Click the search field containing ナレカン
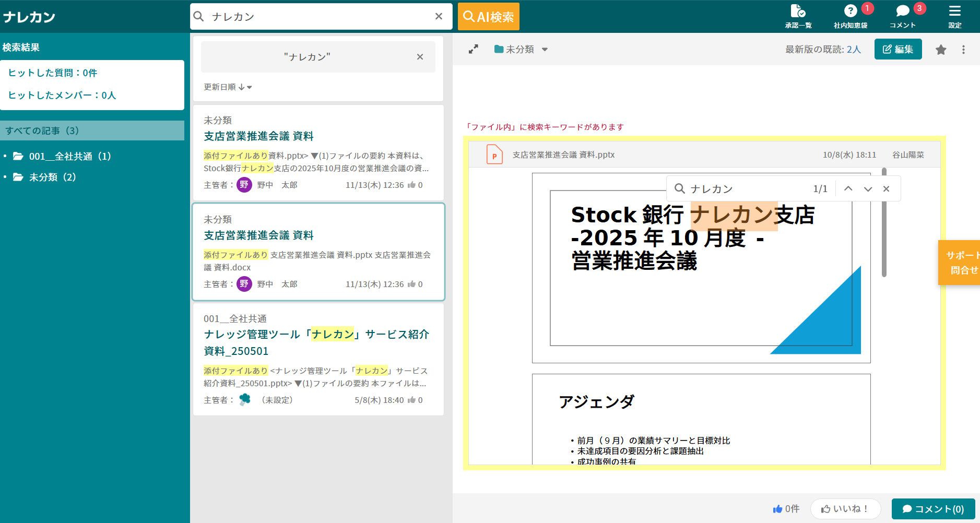Viewport: 980px width, 523px height. pyautogui.click(x=318, y=16)
